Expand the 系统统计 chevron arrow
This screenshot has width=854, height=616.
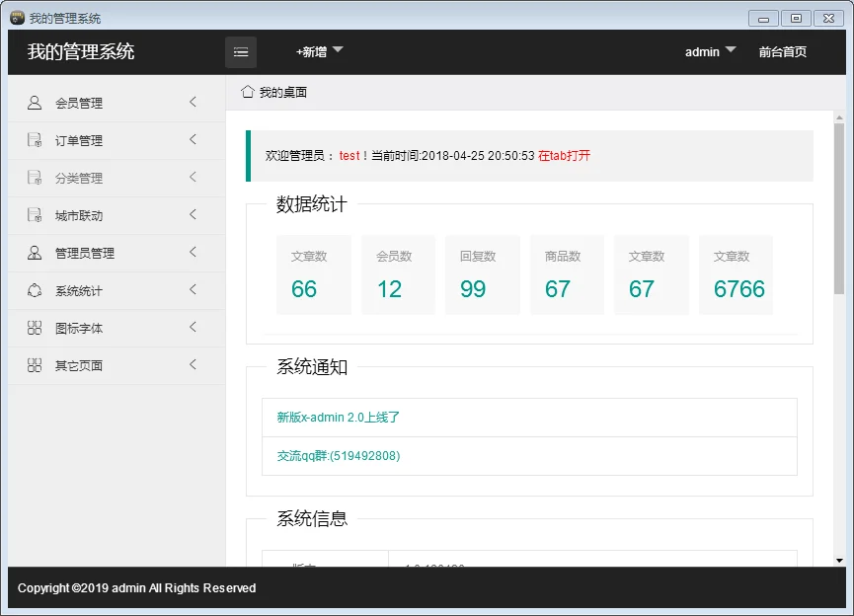coord(193,289)
